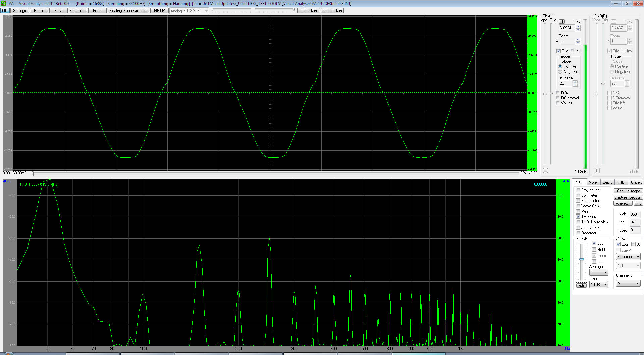Click the Y-axis vertical slider handle
644x355 pixels.
582,259
